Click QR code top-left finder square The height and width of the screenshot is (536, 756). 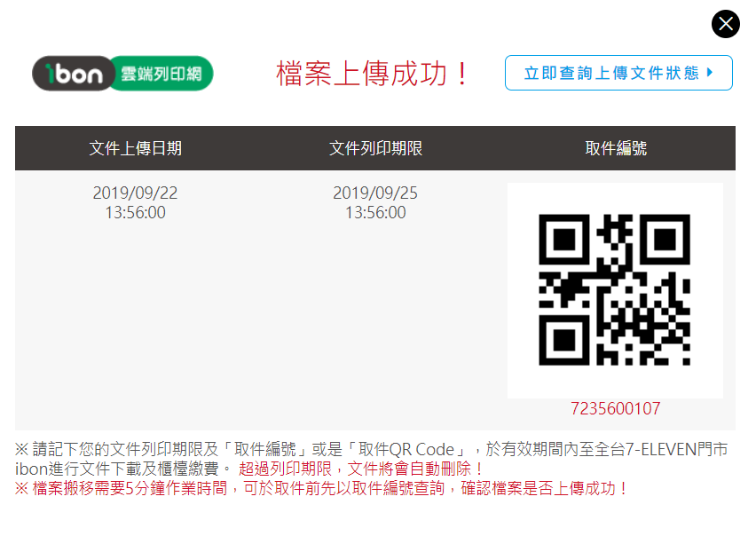564,240
